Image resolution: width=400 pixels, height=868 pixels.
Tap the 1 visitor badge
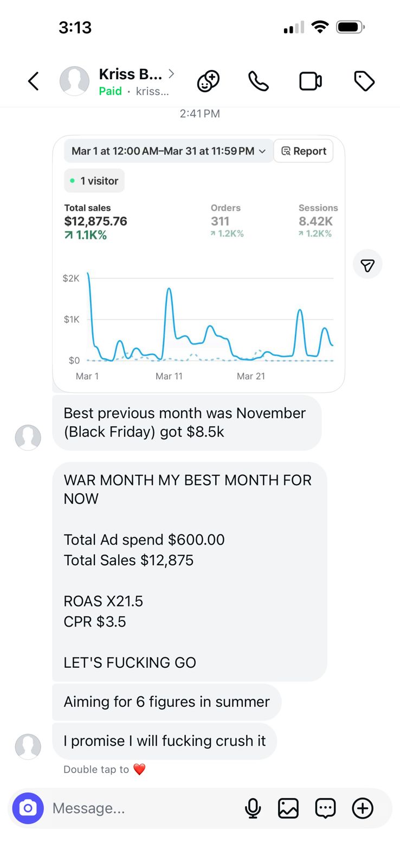(94, 181)
